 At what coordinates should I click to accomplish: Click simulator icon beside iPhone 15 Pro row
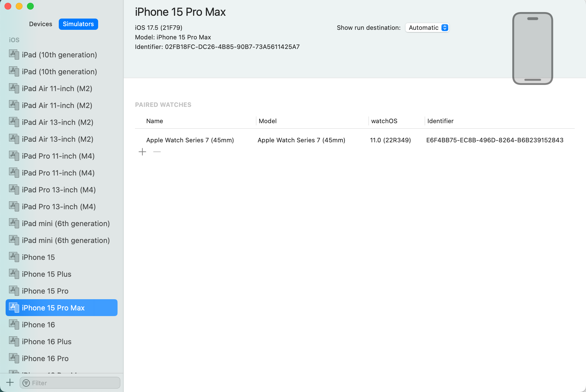pos(14,291)
